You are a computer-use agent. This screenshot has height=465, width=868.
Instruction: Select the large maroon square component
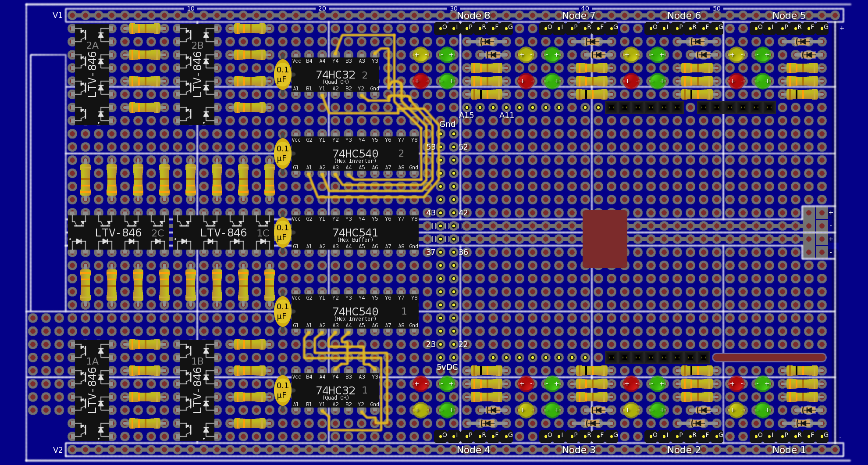(x=605, y=239)
